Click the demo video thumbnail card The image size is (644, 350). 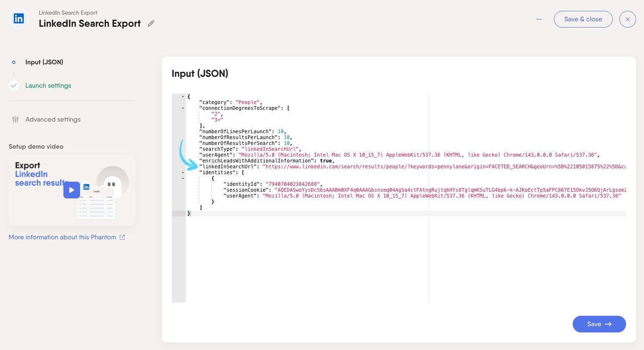72,190
